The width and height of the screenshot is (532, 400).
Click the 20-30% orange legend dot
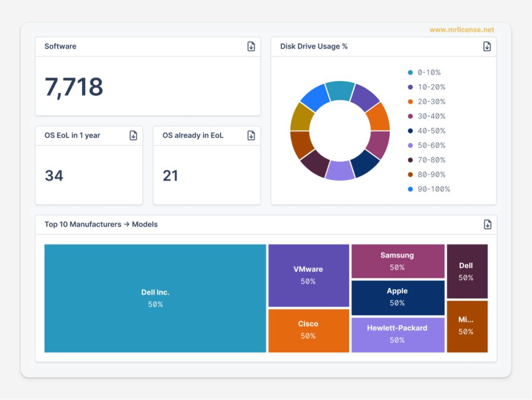click(x=410, y=101)
